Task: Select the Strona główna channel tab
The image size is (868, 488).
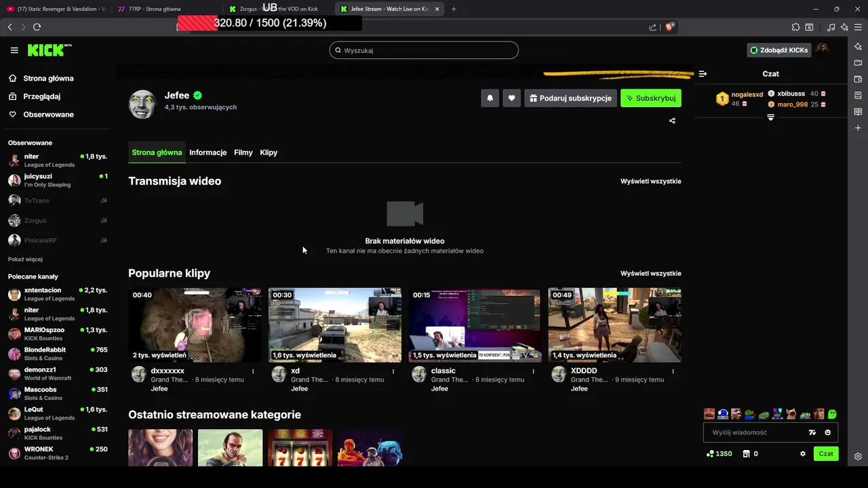Action: pos(157,152)
